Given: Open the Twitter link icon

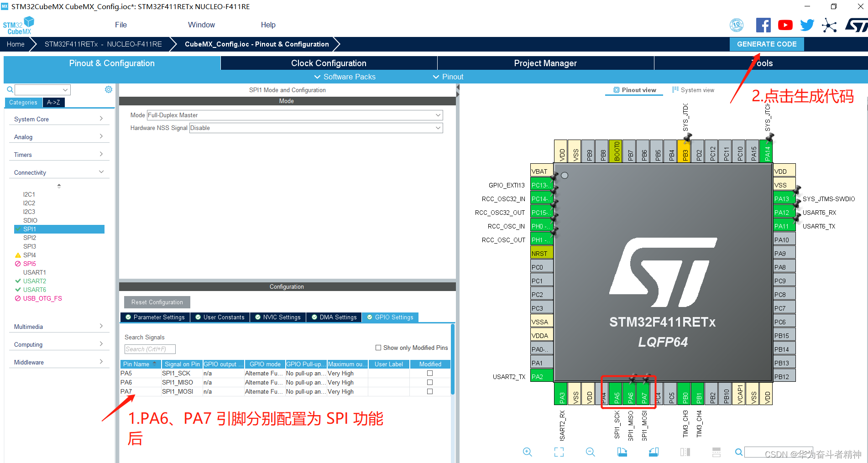Looking at the screenshot, I should tap(807, 25).
